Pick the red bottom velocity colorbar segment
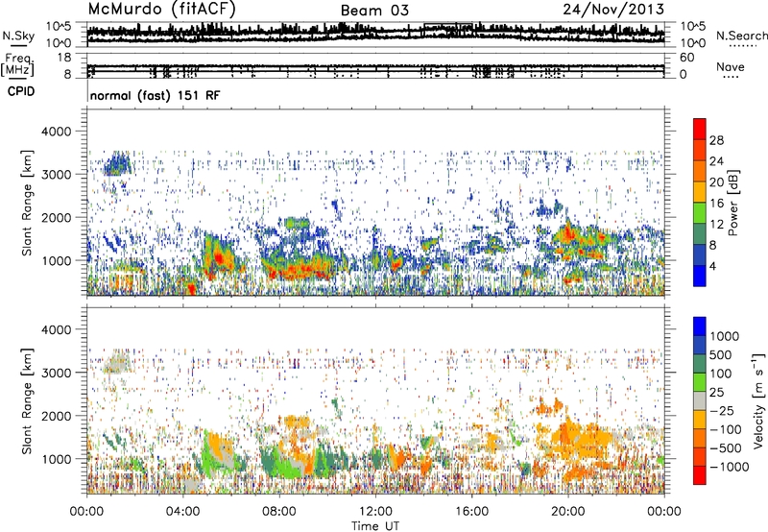 pyautogui.click(x=700, y=475)
